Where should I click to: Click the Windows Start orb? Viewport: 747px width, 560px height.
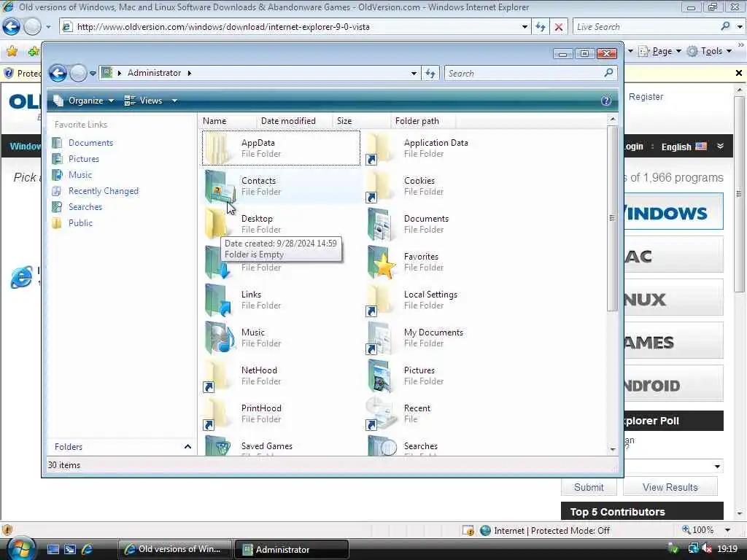coord(21,548)
